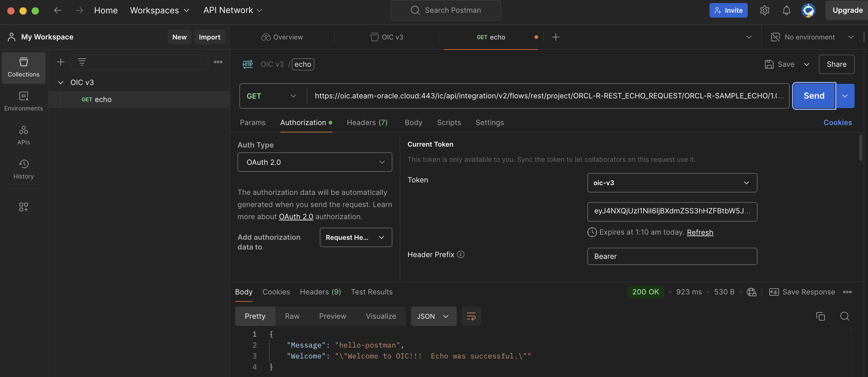
Task: Open the History sidebar panel
Action: 23,169
